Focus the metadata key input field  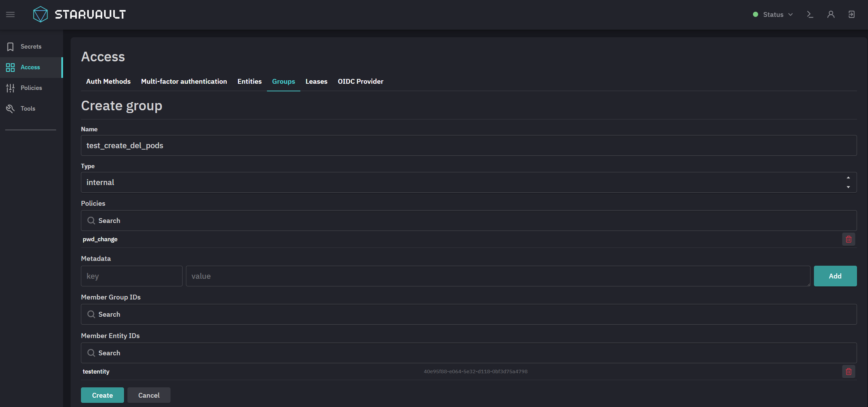coord(132,276)
